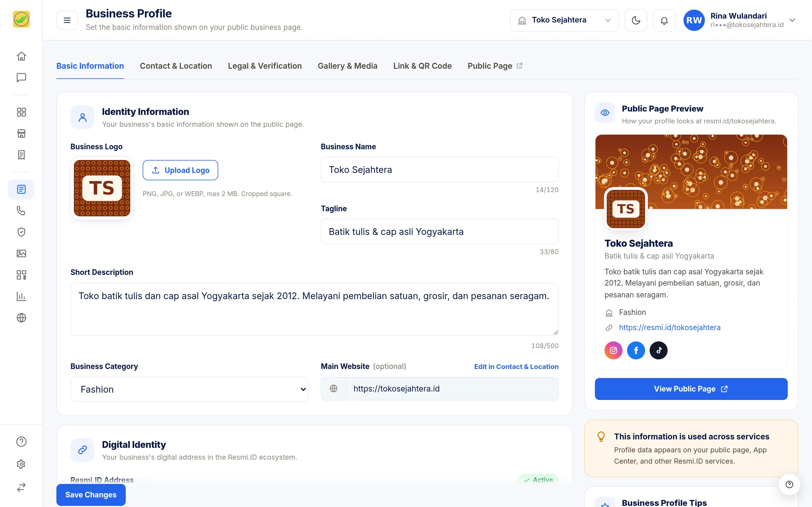Toggle the sidebar with the hamburger menu button
812x507 pixels.
67,21
